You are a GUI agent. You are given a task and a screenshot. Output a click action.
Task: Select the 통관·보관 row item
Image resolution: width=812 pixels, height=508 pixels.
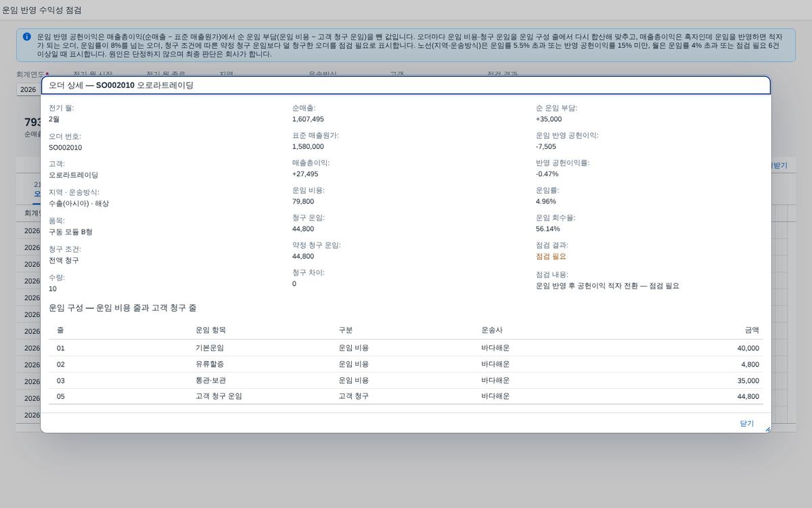pyautogui.click(x=210, y=381)
